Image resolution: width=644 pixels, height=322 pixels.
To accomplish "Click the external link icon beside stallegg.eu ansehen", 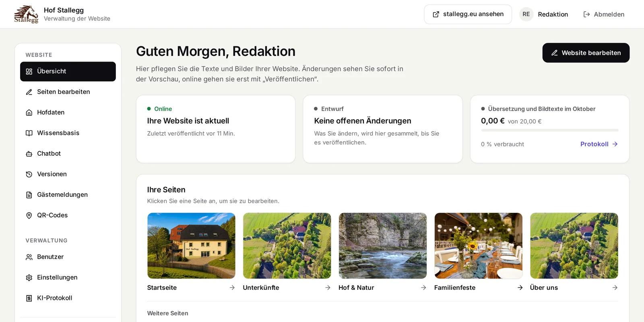I will pos(436,14).
